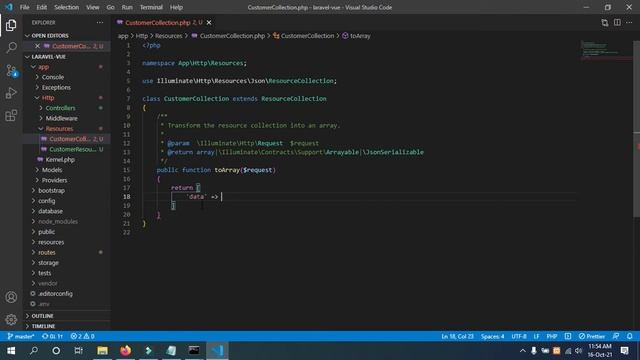Viewport: 640px width, 360px height.
Task: Click the code minimap preview
Action: point(606,51)
